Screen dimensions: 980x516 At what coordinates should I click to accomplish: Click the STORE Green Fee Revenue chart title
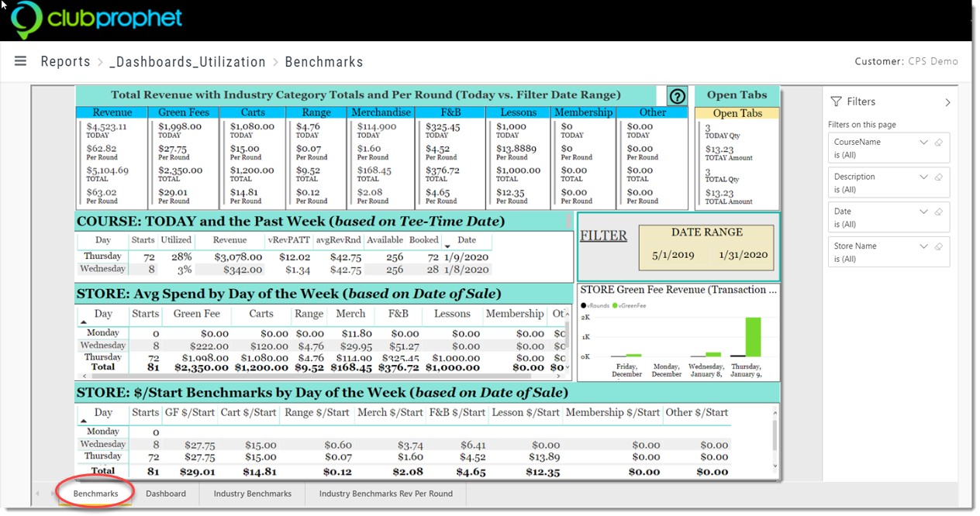(678, 290)
